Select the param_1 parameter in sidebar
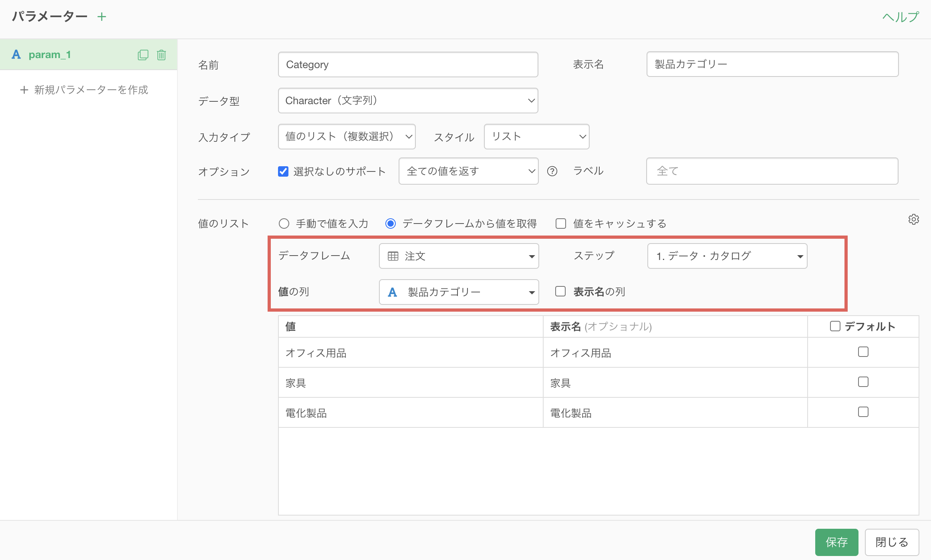 [x=89, y=54]
